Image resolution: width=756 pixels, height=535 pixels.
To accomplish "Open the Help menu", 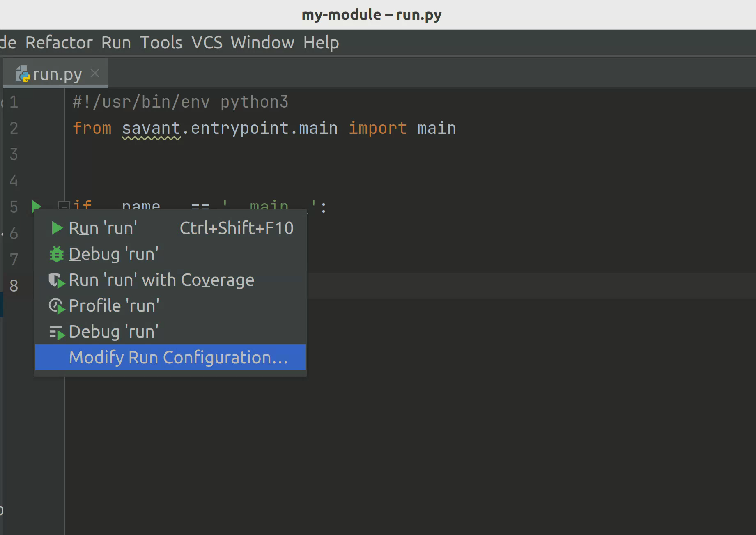I will [321, 43].
